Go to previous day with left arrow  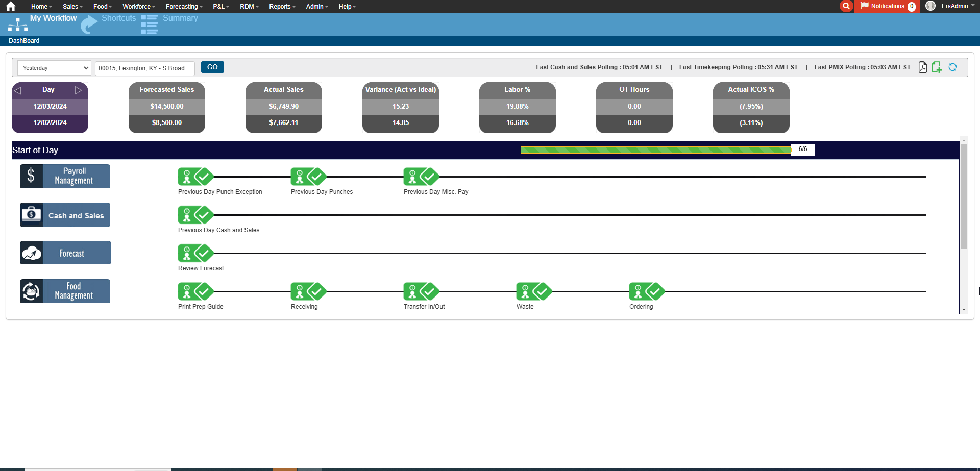point(18,90)
